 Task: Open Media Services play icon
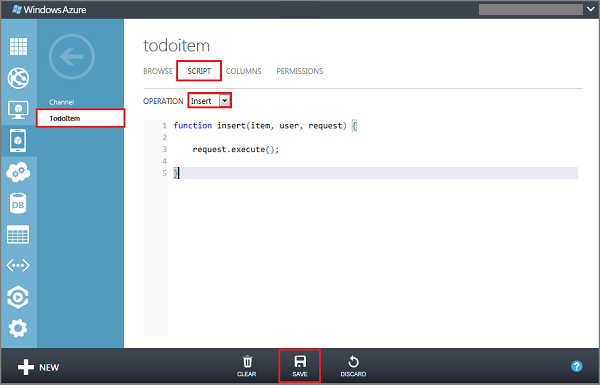(x=18, y=297)
